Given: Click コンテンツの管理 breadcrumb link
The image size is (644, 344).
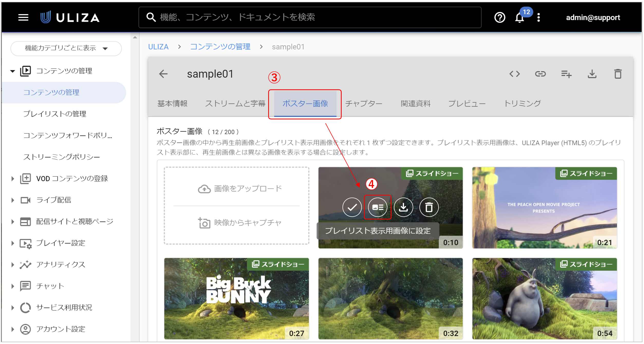Looking at the screenshot, I should 220,47.
